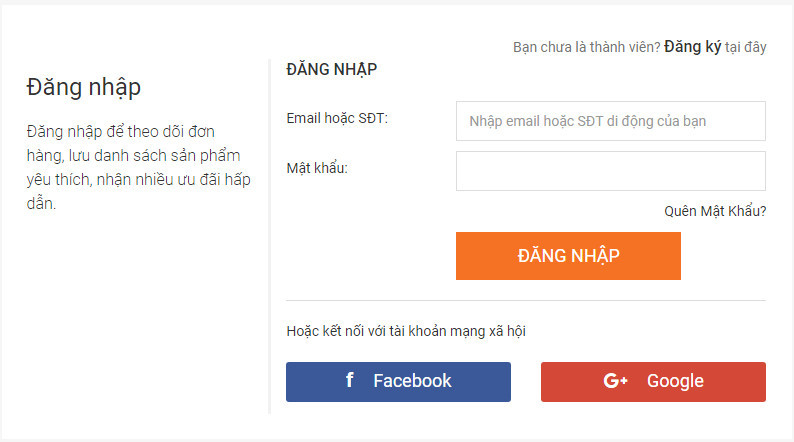Click the Google Plus G+ logo icon
This screenshot has width=794, height=442.
615,381
